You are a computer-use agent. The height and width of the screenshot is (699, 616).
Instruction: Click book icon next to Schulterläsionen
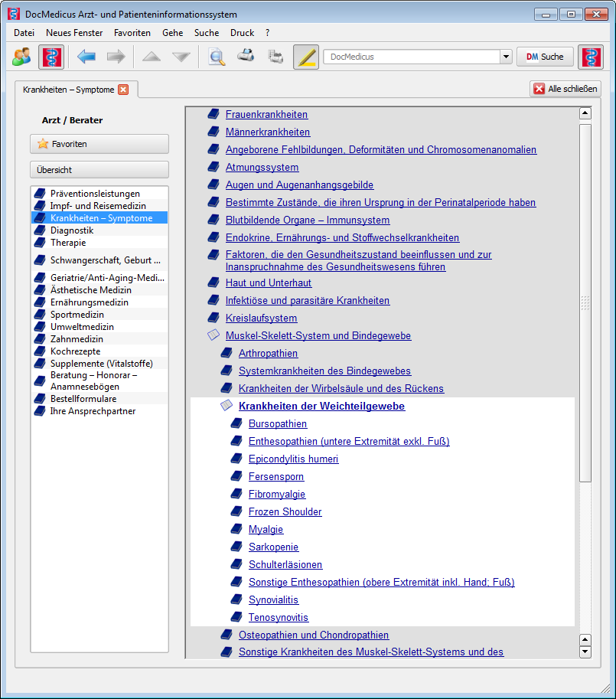pos(236,564)
